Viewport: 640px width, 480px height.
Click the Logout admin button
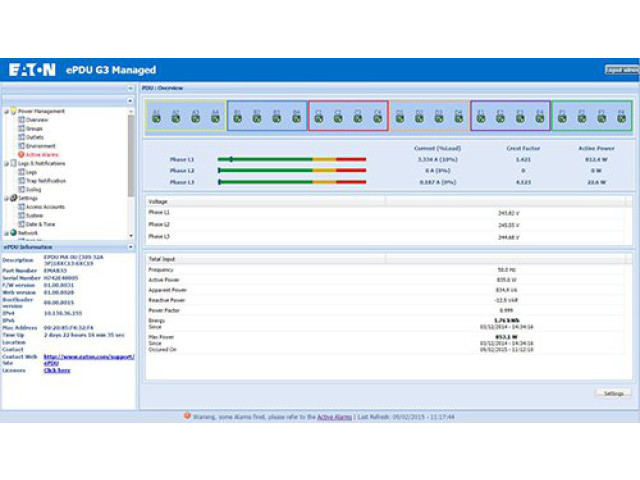click(x=622, y=70)
